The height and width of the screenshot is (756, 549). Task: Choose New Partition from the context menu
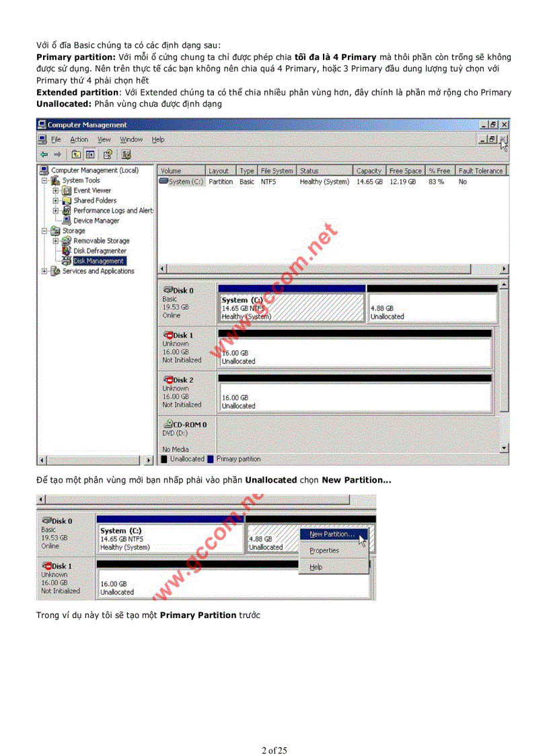coord(331,535)
